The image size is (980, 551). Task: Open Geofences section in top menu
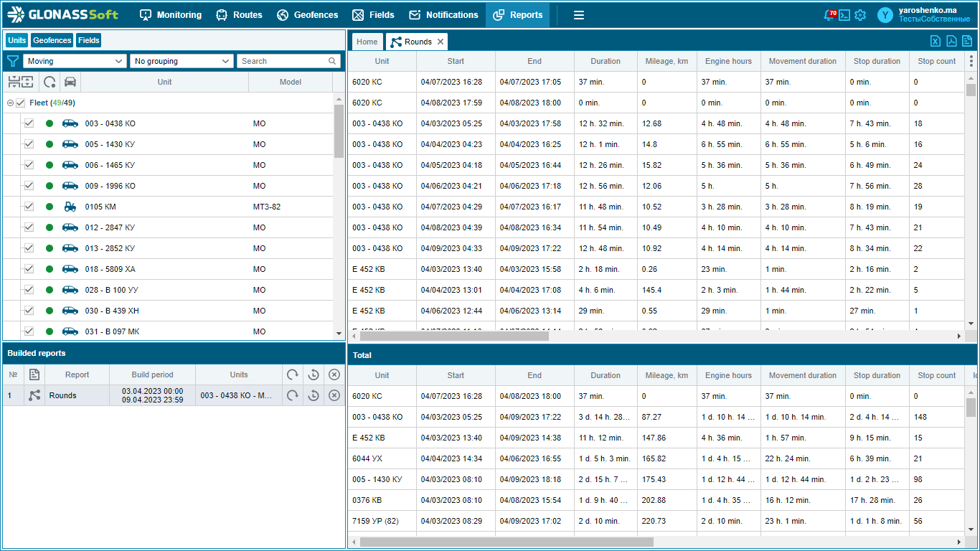pyautogui.click(x=307, y=15)
